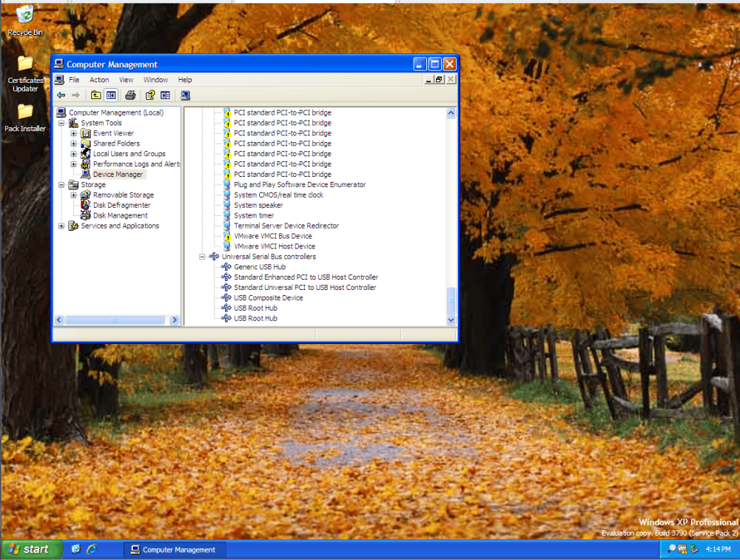Select Terminal Server Device Redirector
Viewport: 740px width, 560px height.
click(286, 226)
